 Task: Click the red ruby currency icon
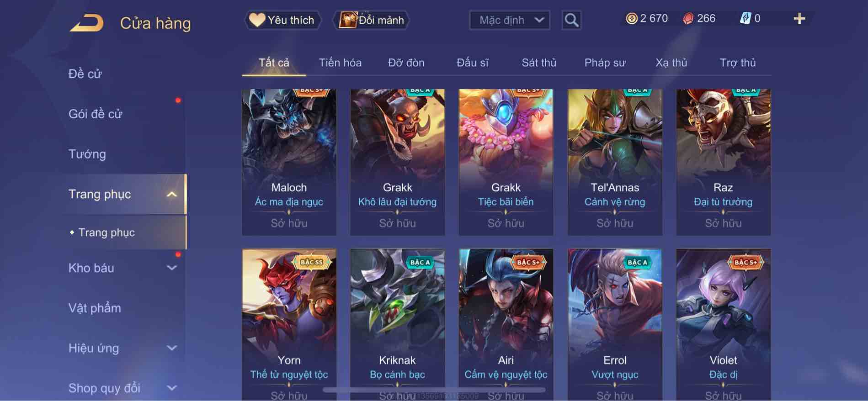(x=688, y=19)
